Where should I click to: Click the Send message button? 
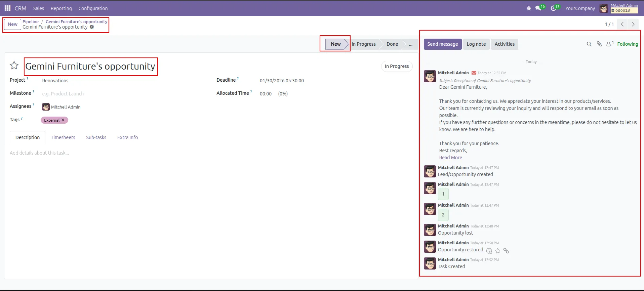[x=442, y=44]
